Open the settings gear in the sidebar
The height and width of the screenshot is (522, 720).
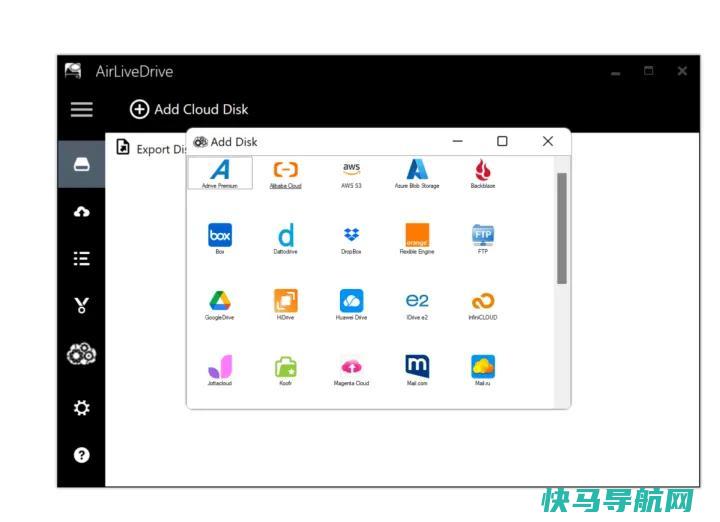click(82, 408)
